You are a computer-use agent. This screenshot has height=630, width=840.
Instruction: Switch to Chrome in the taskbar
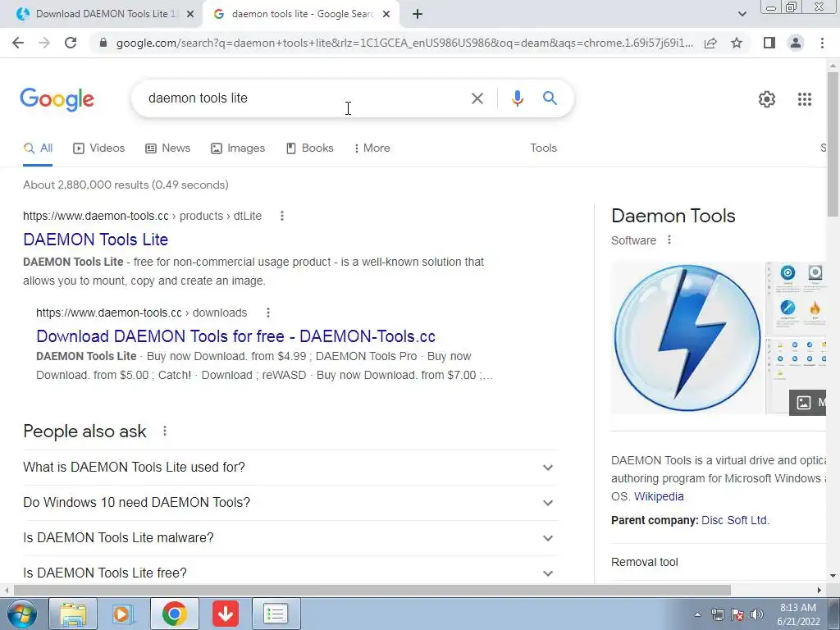pos(174,614)
